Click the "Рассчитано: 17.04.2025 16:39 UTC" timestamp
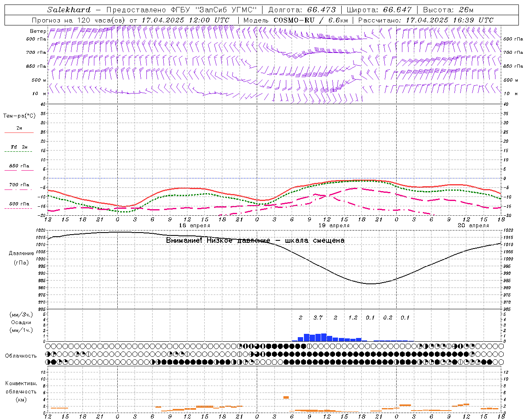 426,20
